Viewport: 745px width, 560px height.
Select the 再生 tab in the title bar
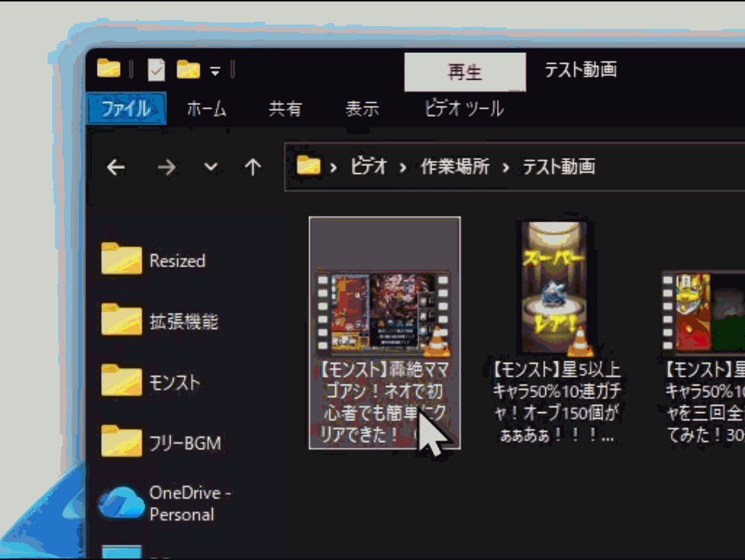pos(464,72)
